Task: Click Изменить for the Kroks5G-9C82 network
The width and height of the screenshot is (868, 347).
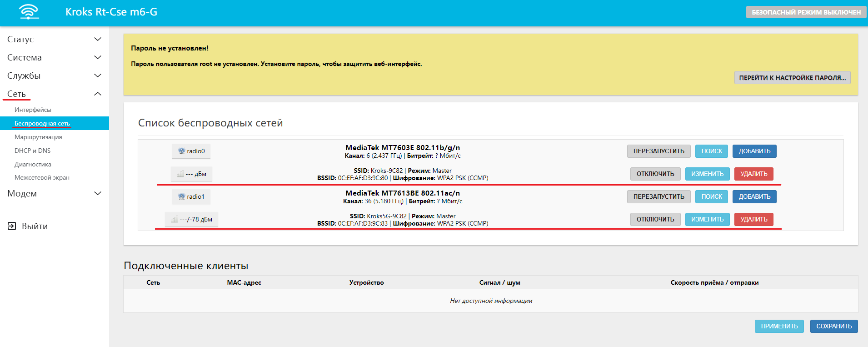Action: click(707, 219)
